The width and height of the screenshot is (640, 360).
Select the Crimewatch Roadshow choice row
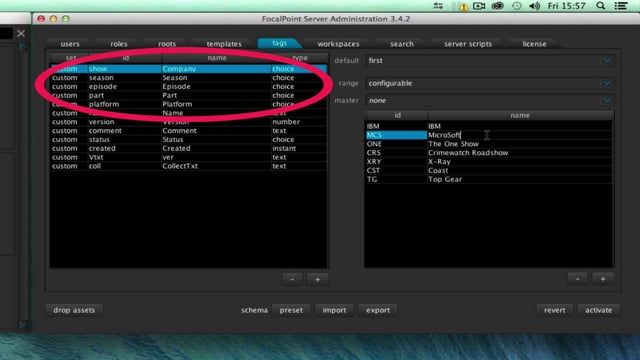[x=489, y=153]
